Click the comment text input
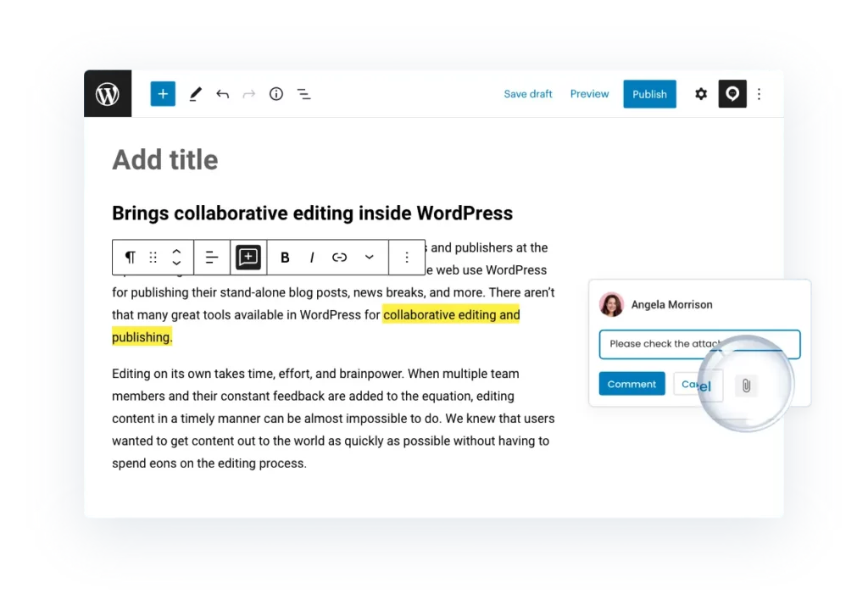This screenshot has height=616, width=868. [699, 344]
